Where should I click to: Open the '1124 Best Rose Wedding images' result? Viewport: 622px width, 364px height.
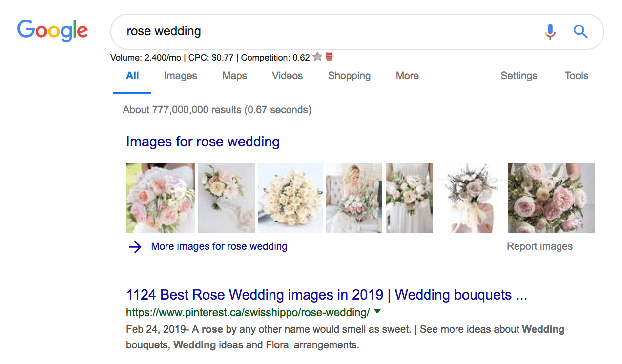tap(326, 295)
